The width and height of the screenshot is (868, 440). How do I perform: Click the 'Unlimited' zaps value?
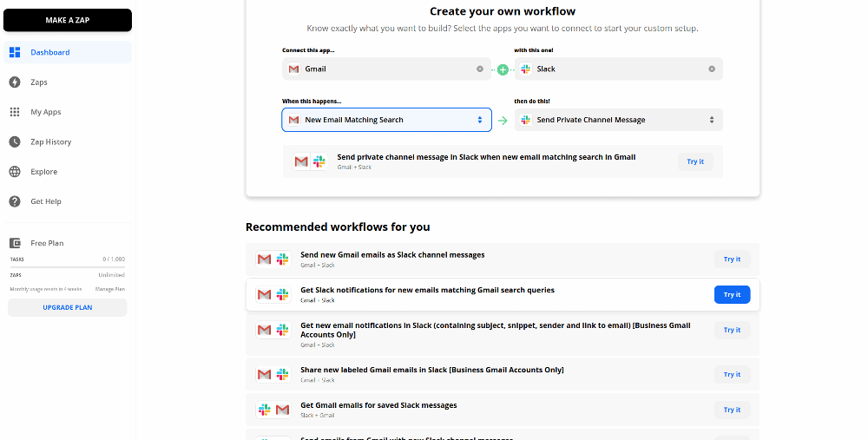(x=111, y=275)
